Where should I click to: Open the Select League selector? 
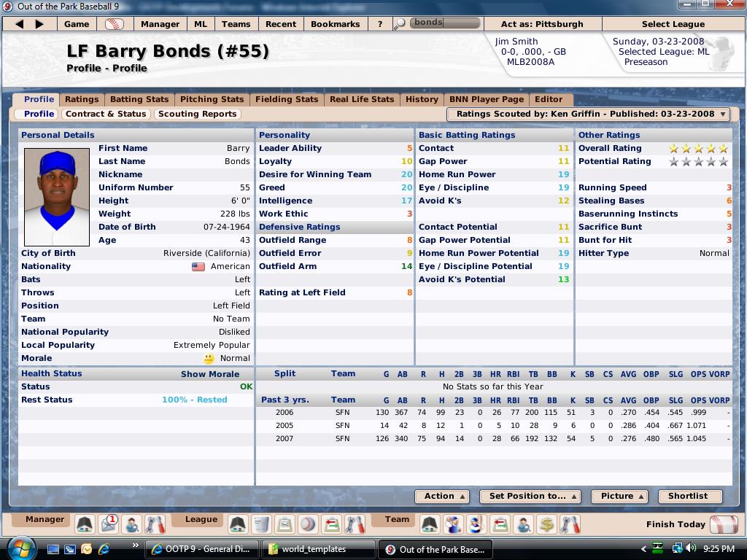[673, 24]
